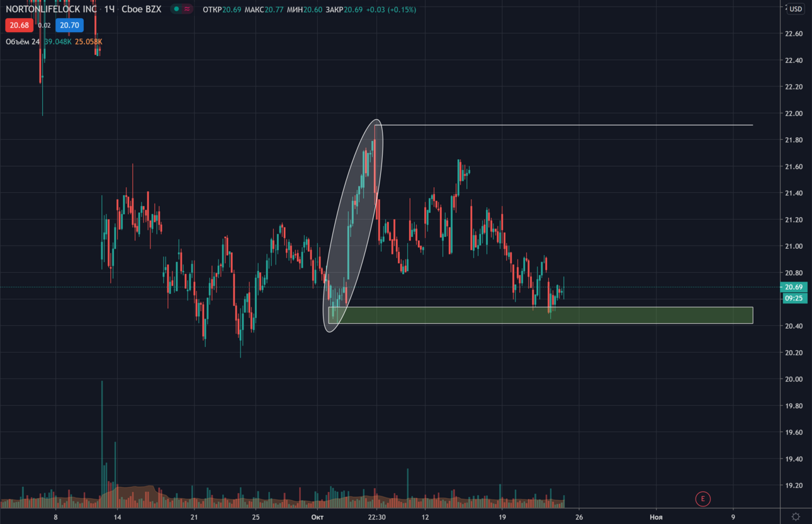Click the spread value 0.02
The height and width of the screenshot is (524, 812).
click(x=44, y=25)
